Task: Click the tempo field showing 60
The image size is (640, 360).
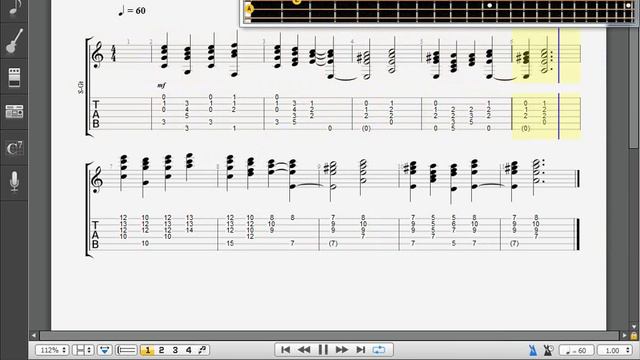Action: [x=576, y=350]
